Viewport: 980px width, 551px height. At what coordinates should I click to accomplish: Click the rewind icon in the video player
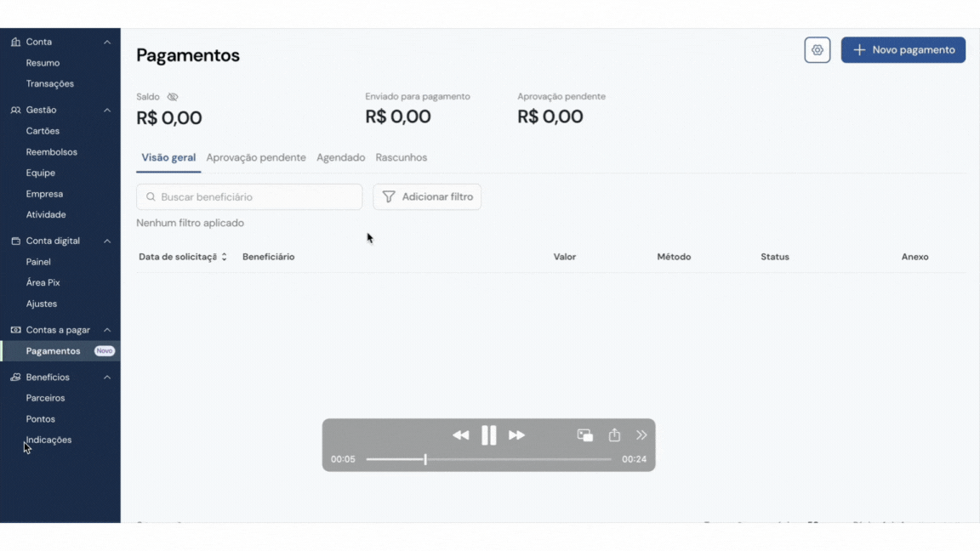(460, 435)
